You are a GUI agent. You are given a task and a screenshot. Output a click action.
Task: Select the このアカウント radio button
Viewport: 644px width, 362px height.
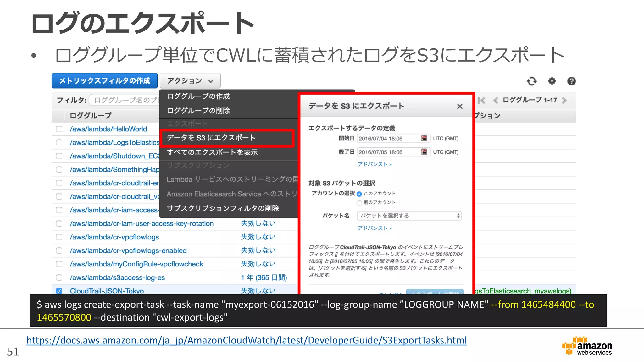tap(359, 194)
